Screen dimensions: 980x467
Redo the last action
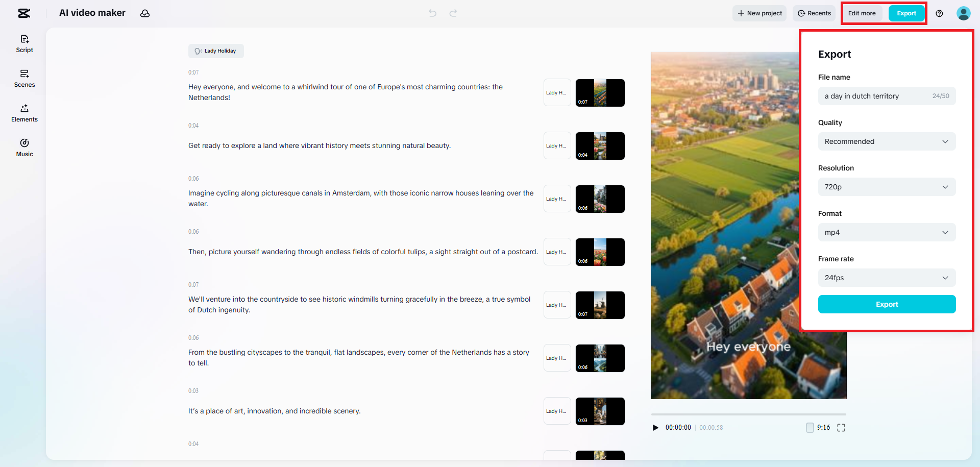[453, 13]
